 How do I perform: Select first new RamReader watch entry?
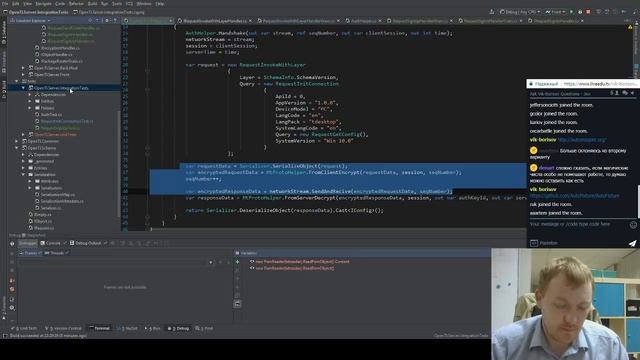pyautogui.click(x=302, y=262)
